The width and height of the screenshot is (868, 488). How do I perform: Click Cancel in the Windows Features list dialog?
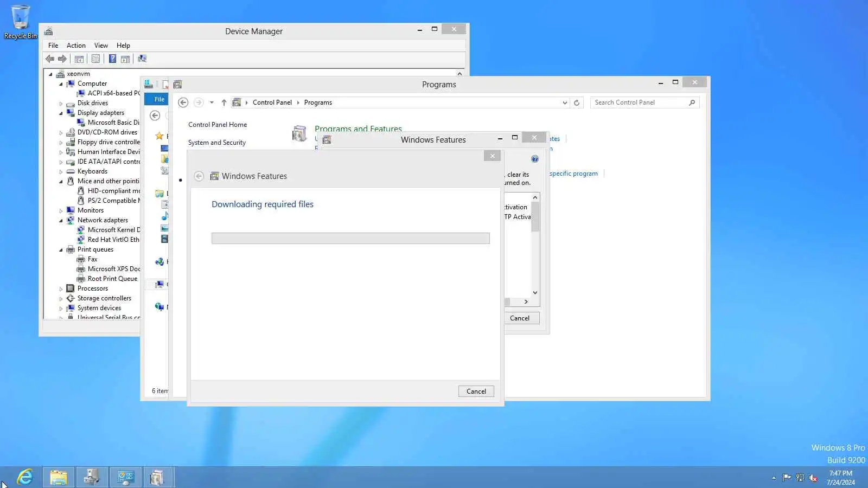tap(520, 318)
